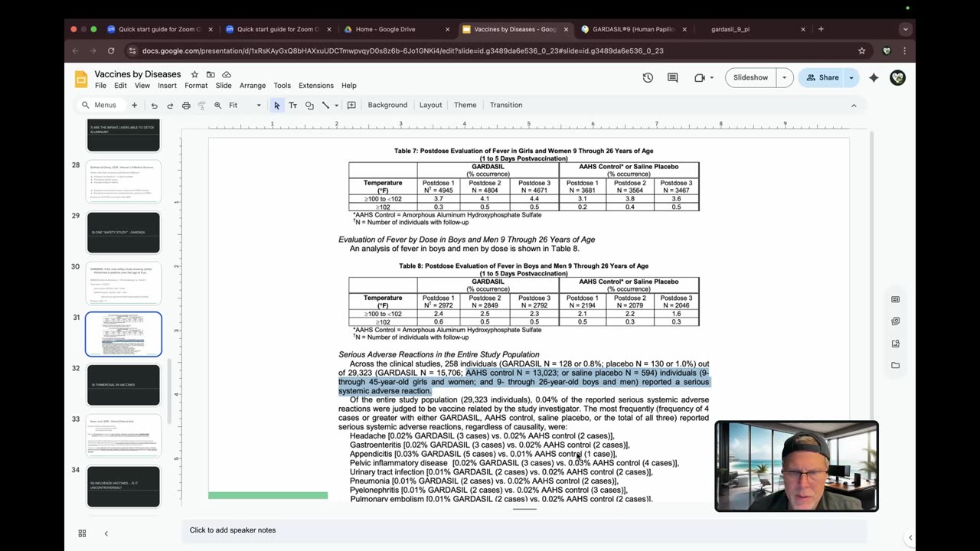This screenshot has height=551, width=980.
Task: Select the line tool
Action: [x=325, y=105]
